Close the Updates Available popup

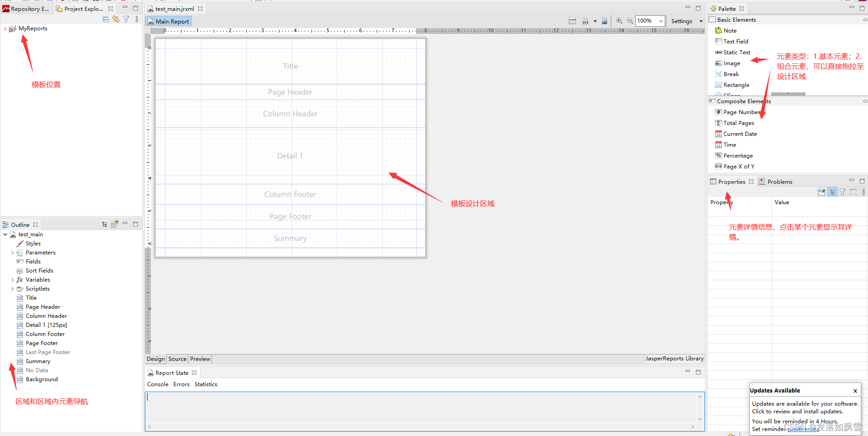(x=855, y=391)
